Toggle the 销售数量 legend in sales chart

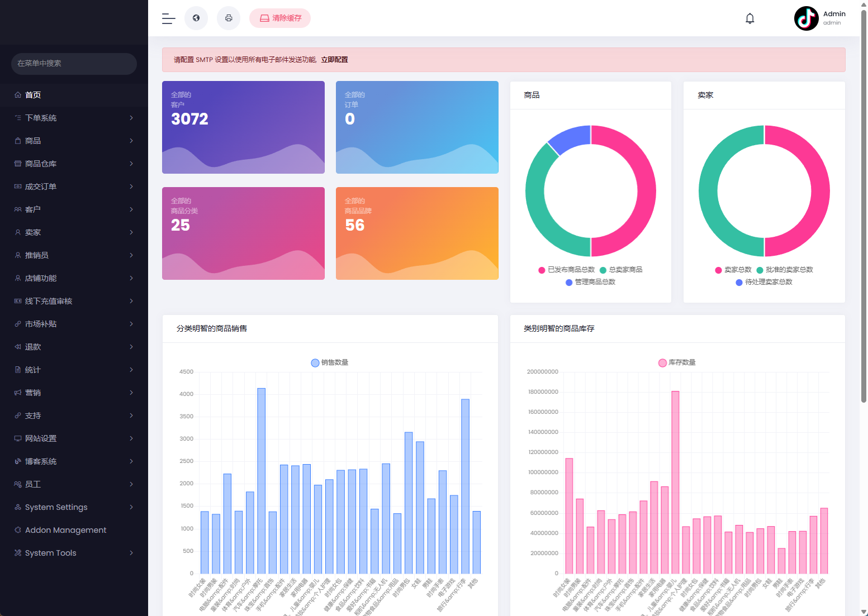pos(330,362)
